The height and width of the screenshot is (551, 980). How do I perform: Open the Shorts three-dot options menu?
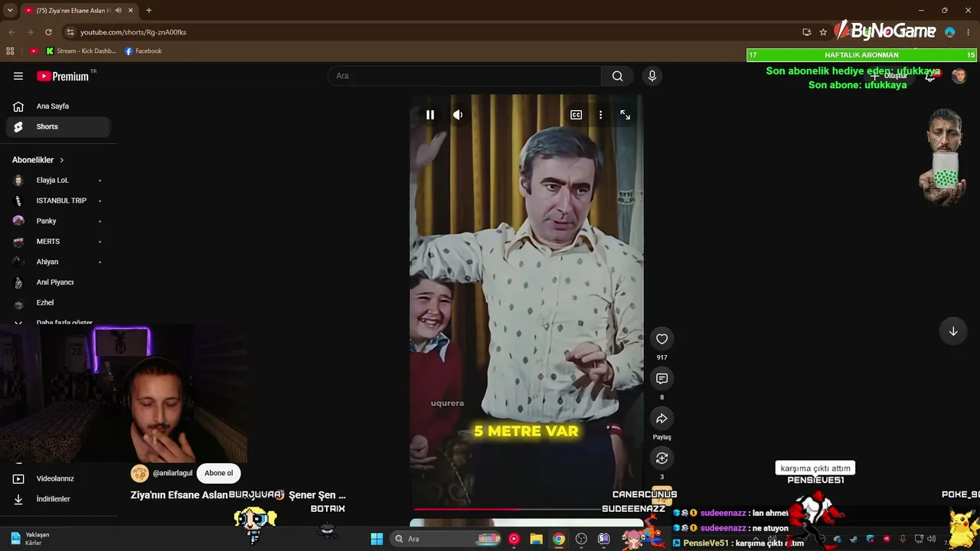point(600,115)
